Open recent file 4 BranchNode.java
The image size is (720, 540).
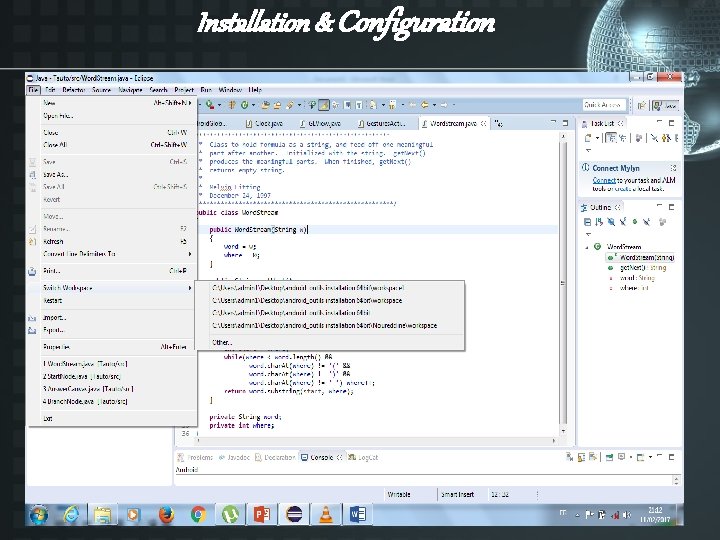(112, 401)
